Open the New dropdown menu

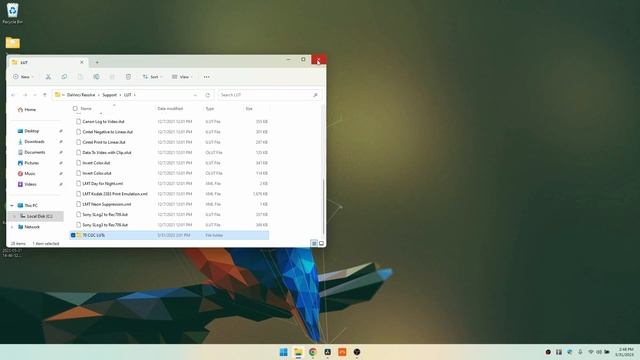coord(23,77)
